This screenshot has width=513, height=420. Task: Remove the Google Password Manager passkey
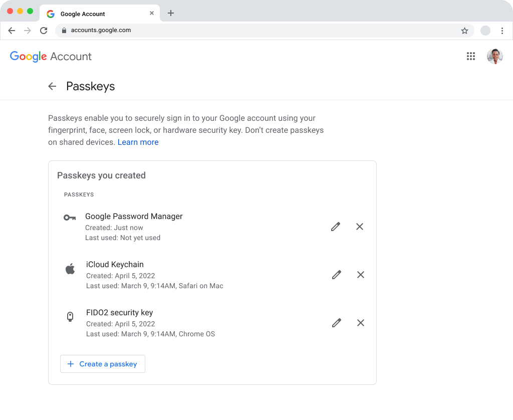[x=360, y=227]
